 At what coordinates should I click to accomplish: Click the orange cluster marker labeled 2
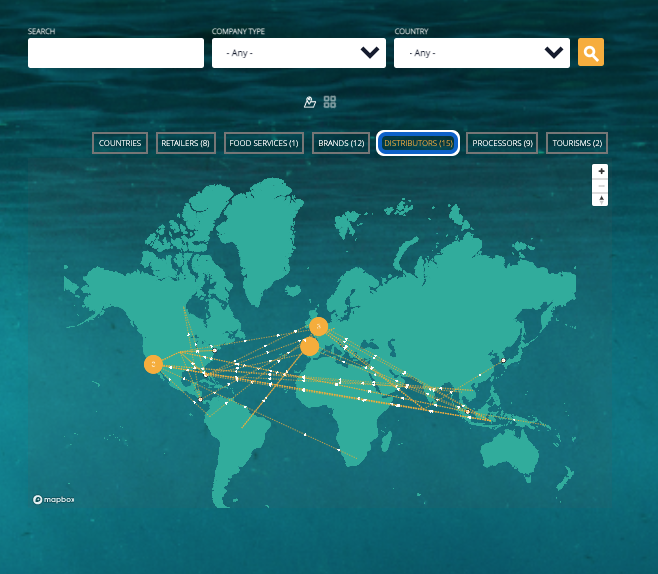[x=153, y=364]
